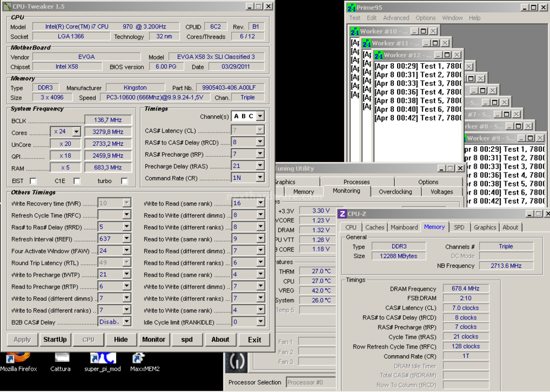Expand the Refresh Interval (tREFI) dropdown
550x392 pixels.
[x=127, y=239]
